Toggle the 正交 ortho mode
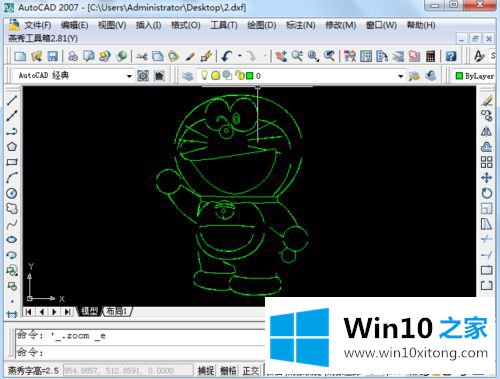Screen dimensions: 500x379 tap(251, 370)
